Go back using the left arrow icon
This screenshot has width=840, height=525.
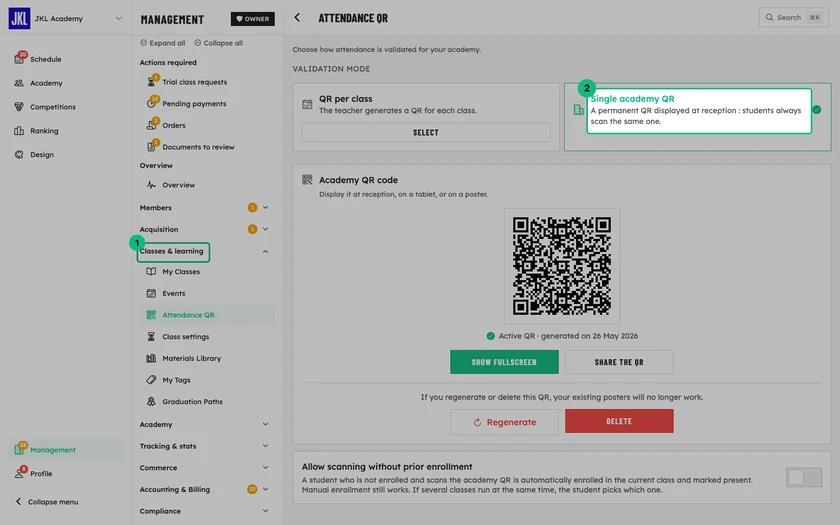click(x=297, y=18)
